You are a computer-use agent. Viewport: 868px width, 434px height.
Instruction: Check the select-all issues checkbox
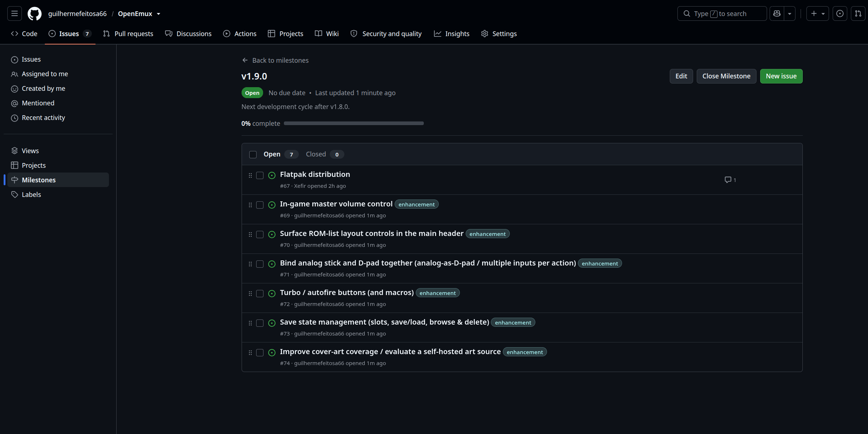click(x=253, y=155)
